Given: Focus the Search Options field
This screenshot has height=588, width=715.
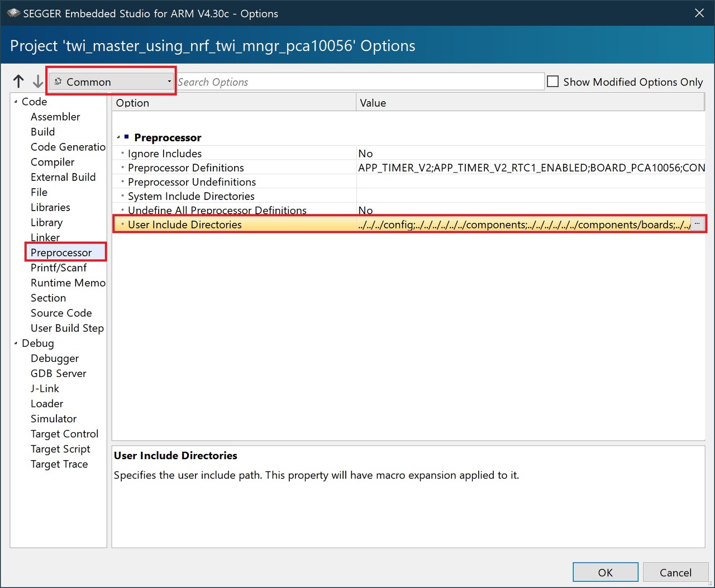Looking at the screenshot, I should coord(360,82).
